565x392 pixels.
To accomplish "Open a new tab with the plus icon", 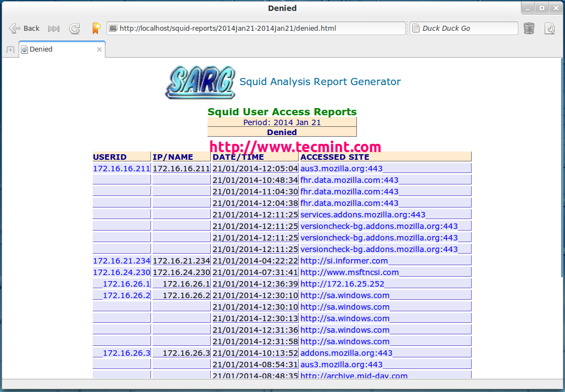I will (x=10, y=50).
